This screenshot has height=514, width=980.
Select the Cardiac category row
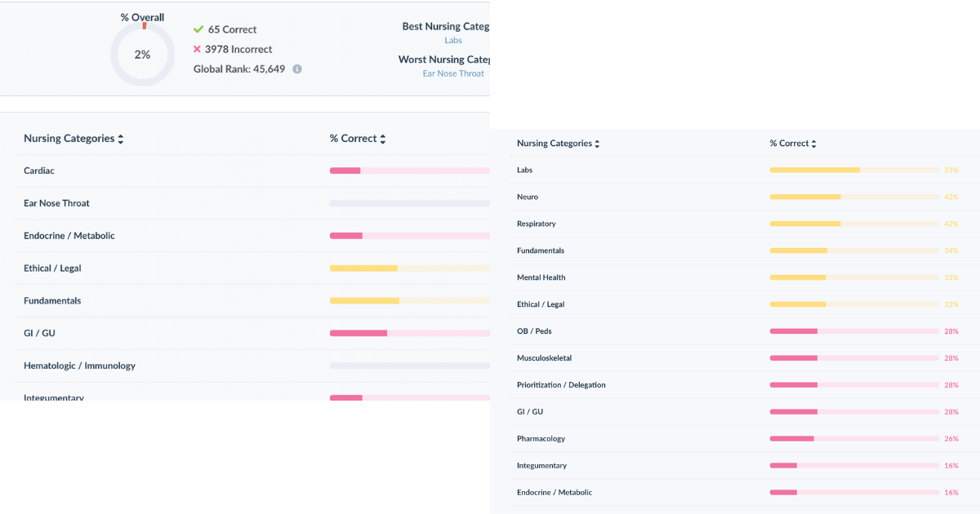coord(39,171)
